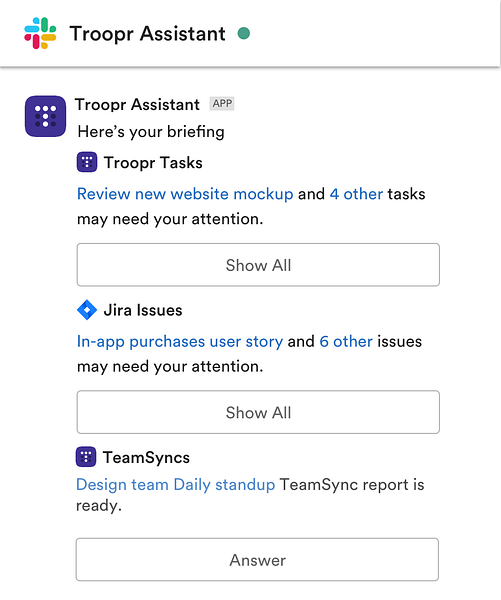
Task: Click the Here's your briefing text
Action: 151,132
